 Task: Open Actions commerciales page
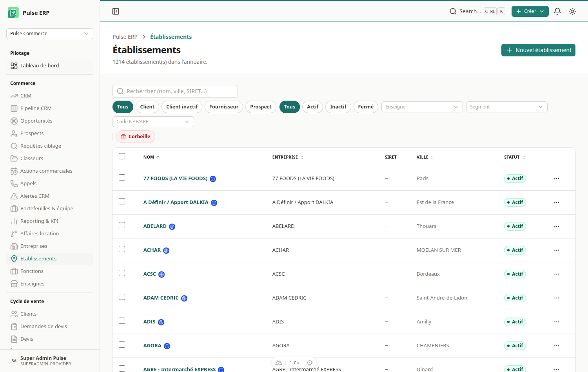coord(50,171)
